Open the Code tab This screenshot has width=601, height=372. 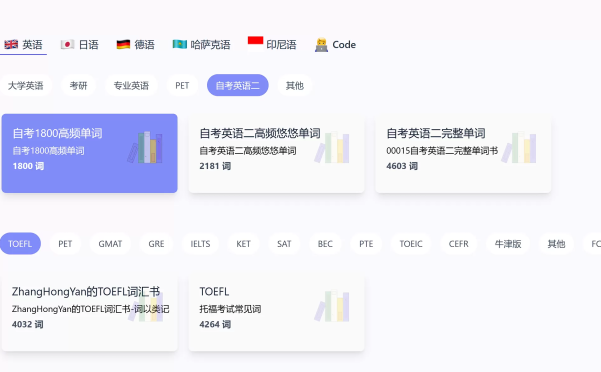pos(335,45)
